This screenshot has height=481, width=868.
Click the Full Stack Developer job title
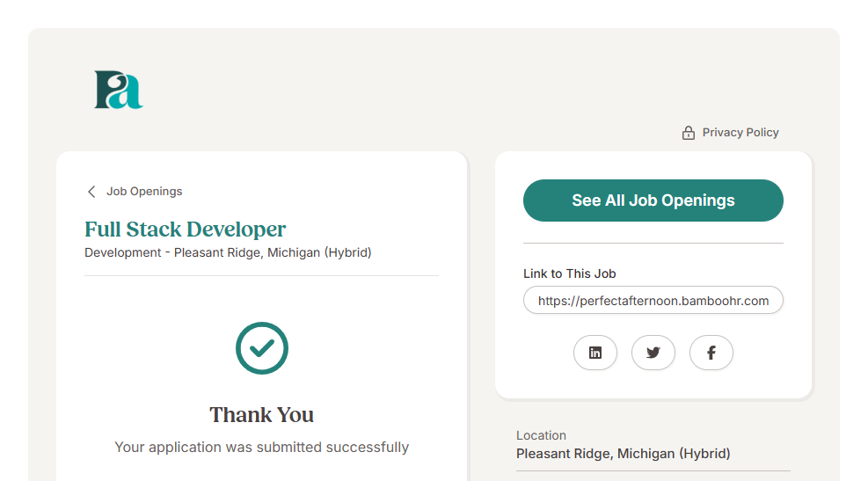(185, 230)
